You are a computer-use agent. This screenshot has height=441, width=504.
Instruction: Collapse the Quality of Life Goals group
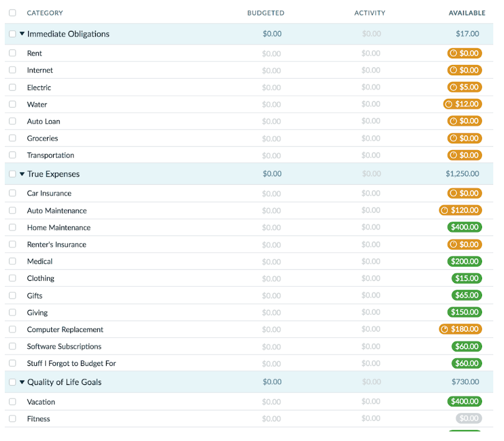(22, 382)
